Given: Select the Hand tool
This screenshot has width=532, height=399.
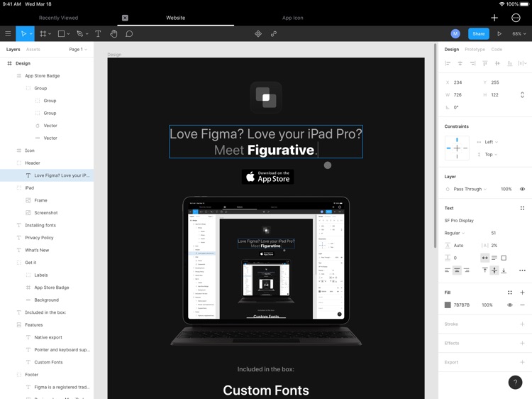Looking at the screenshot, I should tap(113, 33).
